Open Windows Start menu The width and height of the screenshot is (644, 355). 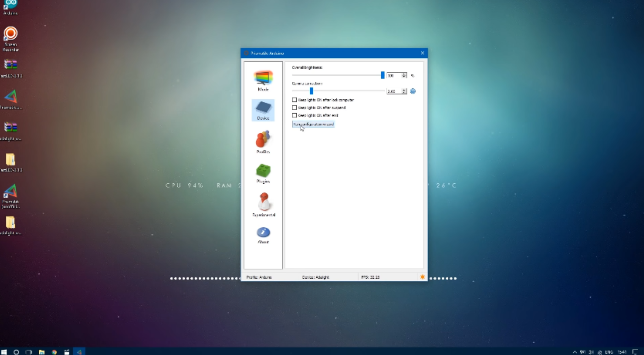click(4, 352)
